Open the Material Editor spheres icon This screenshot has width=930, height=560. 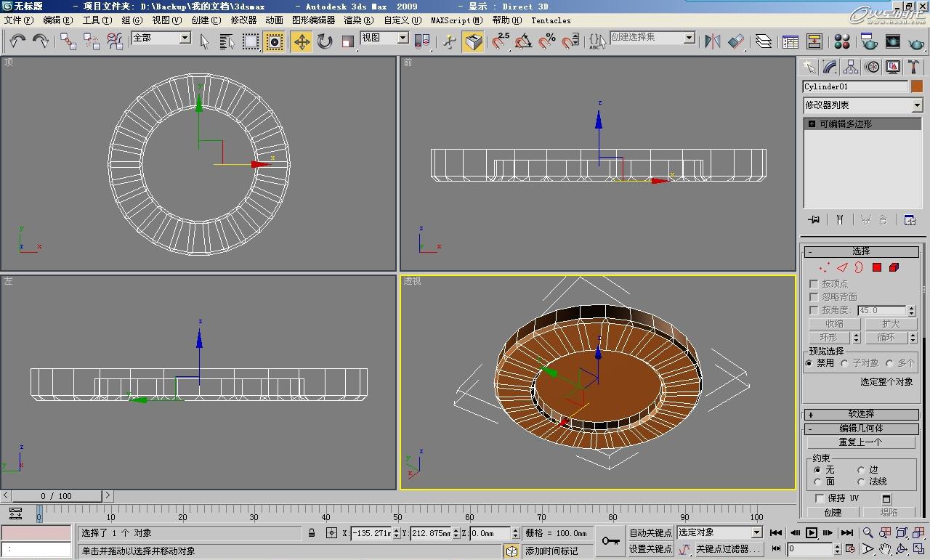842,41
